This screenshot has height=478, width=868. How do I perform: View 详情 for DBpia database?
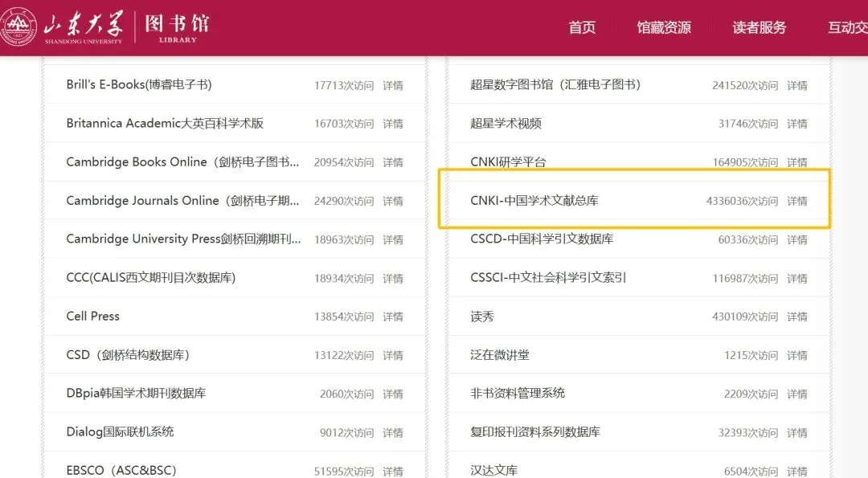[393, 394]
